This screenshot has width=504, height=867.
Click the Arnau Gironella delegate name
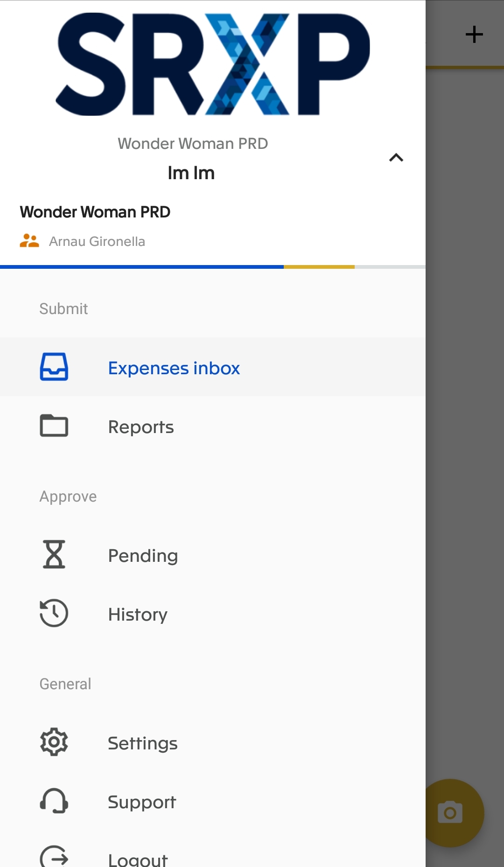97,241
